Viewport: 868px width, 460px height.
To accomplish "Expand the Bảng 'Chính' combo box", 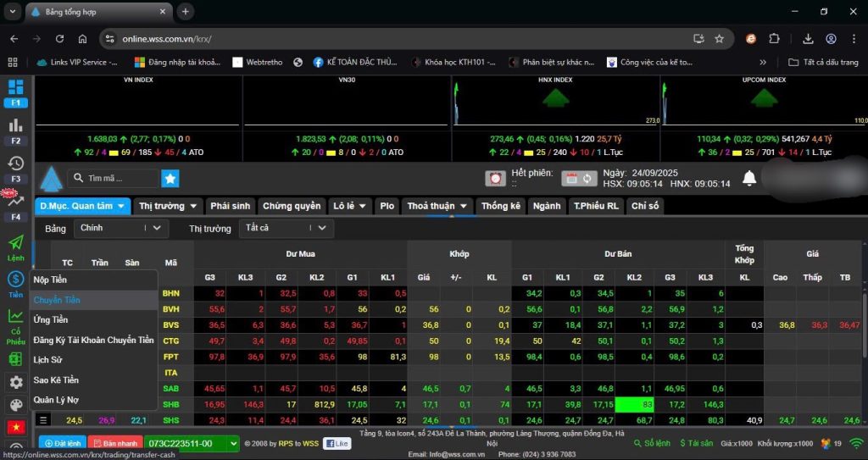I will (120, 228).
